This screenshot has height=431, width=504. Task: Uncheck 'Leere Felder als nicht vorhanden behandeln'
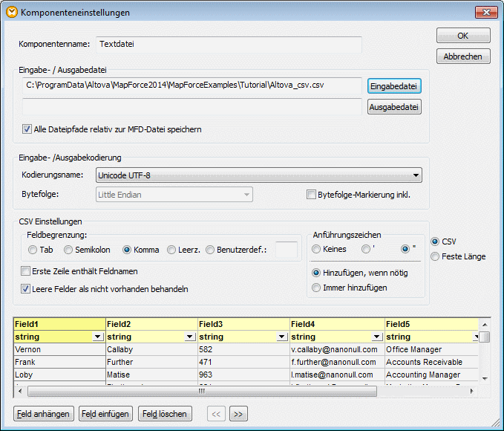27,288
